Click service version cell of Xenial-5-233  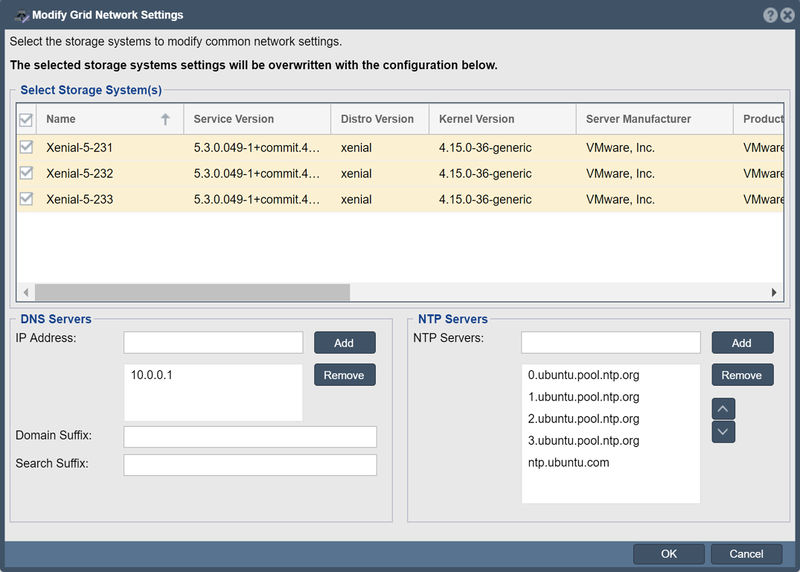[x=257, y=200]
